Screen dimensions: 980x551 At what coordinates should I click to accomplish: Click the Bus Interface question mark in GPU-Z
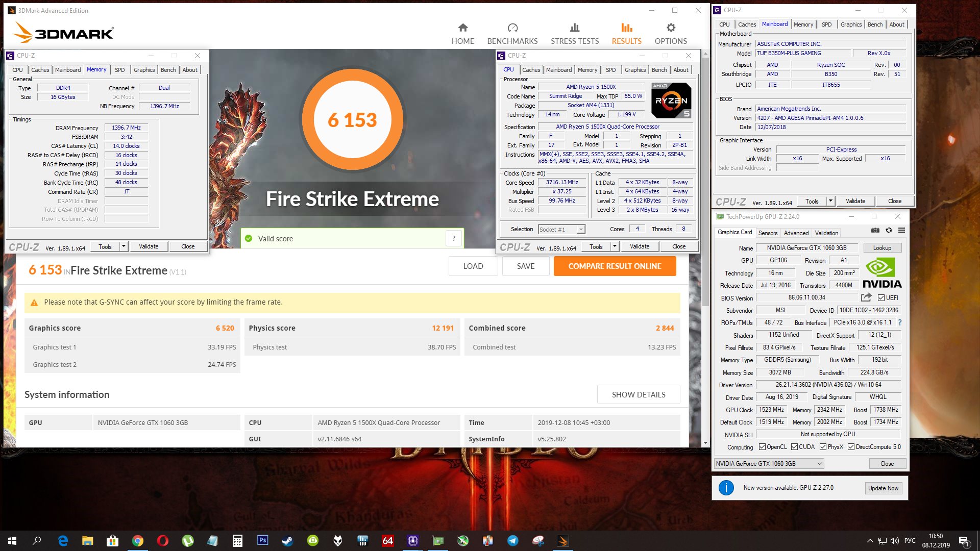pyautogui.click(x=900, y=322)
